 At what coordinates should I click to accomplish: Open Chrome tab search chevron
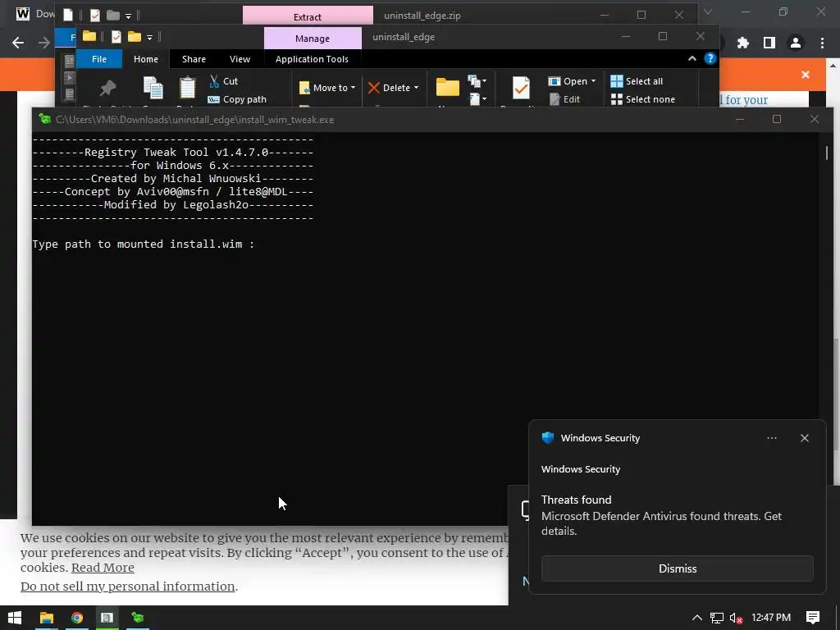(708, 11)
